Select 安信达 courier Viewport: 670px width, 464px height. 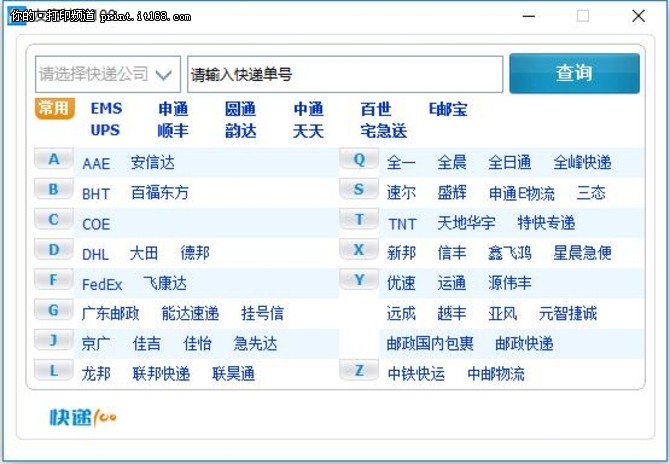click(x=153, y=163)
